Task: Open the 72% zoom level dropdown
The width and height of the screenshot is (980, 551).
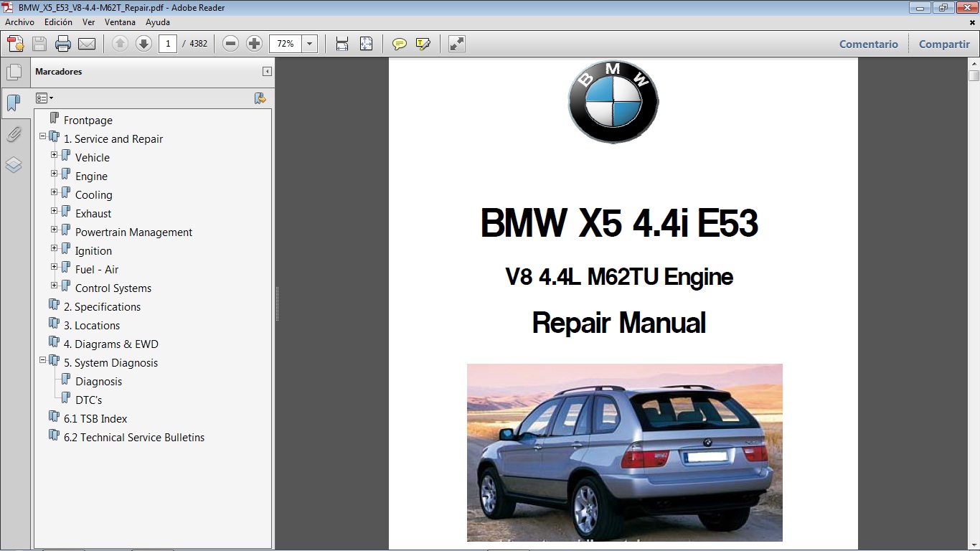Action: click(x=309, y=43)
